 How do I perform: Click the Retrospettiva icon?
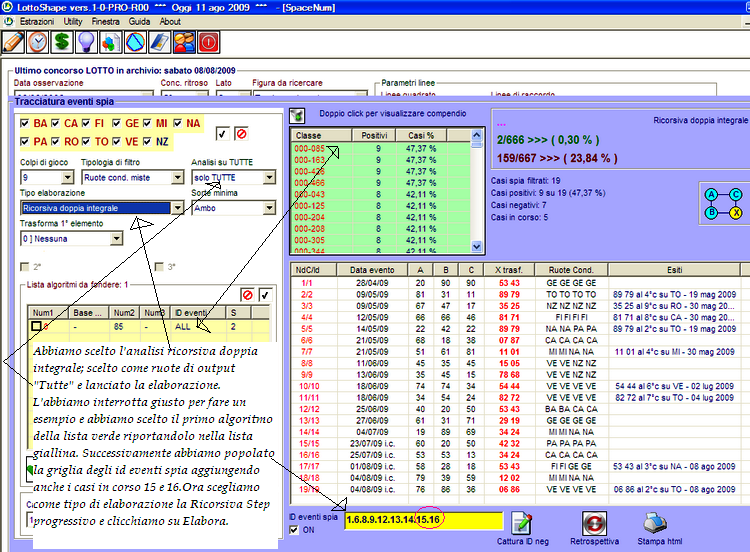pyautogui.click(x=595, y=523)
